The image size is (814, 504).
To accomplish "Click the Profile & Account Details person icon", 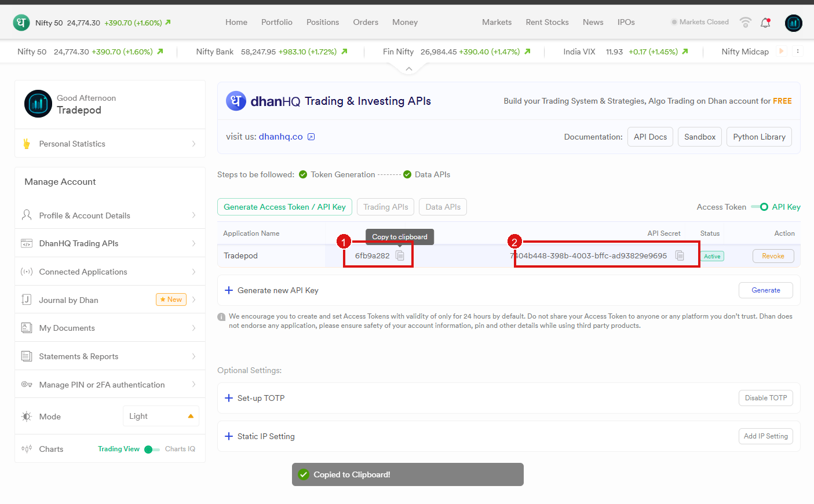I will tap(27, 215).
